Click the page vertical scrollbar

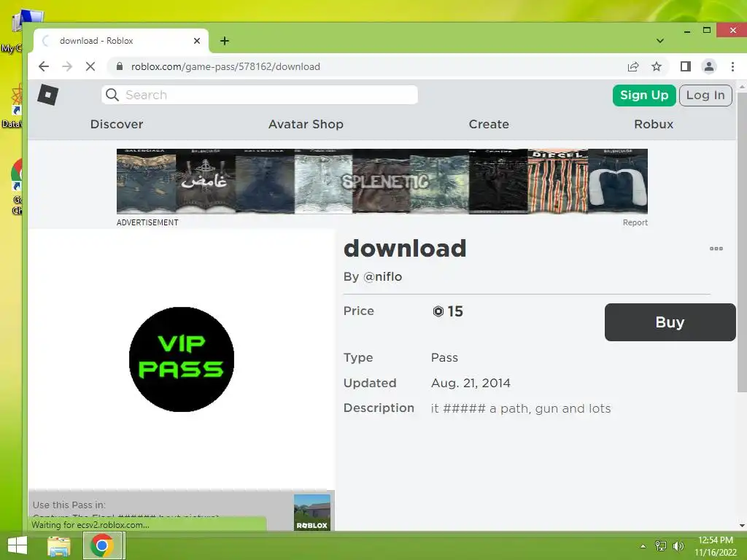click(x=742, y=243)
